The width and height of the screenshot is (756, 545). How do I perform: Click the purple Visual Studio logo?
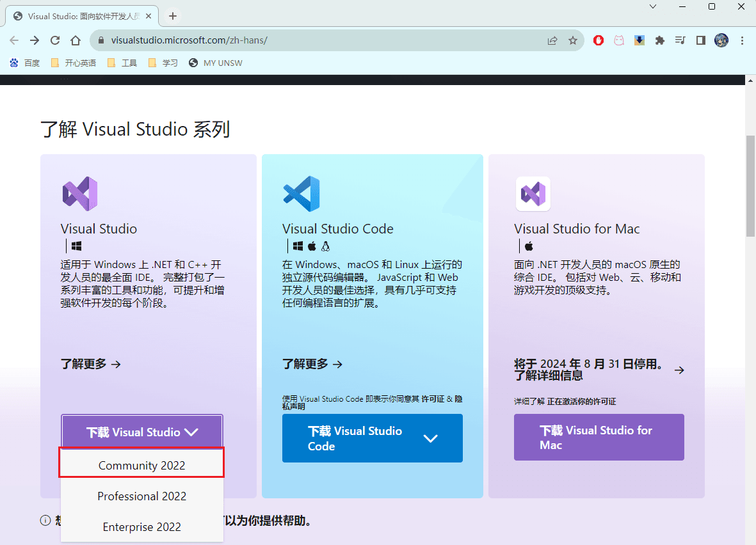tap(80, 194)
